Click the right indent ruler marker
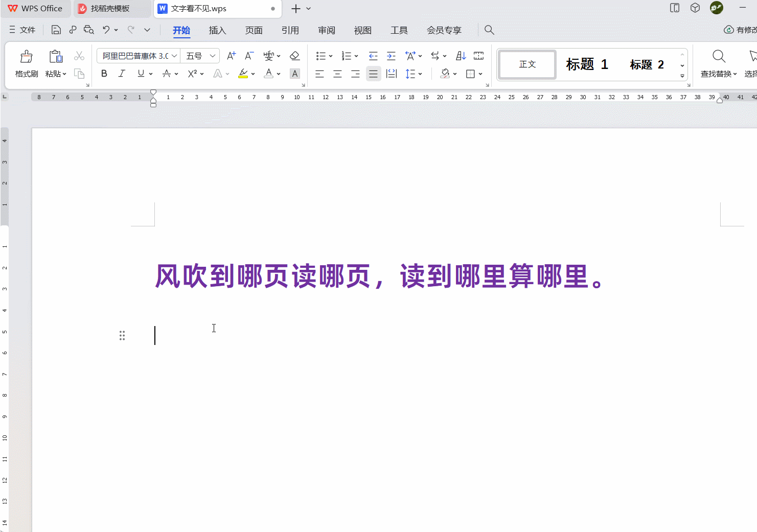The image size is (757, 532). pyautogui.click(x=720, y=100)
